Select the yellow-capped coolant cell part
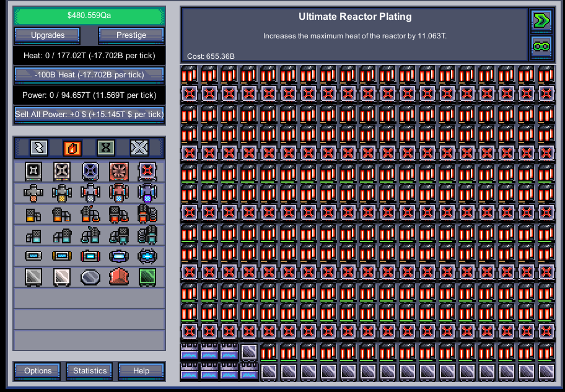 tap(62, 256)
